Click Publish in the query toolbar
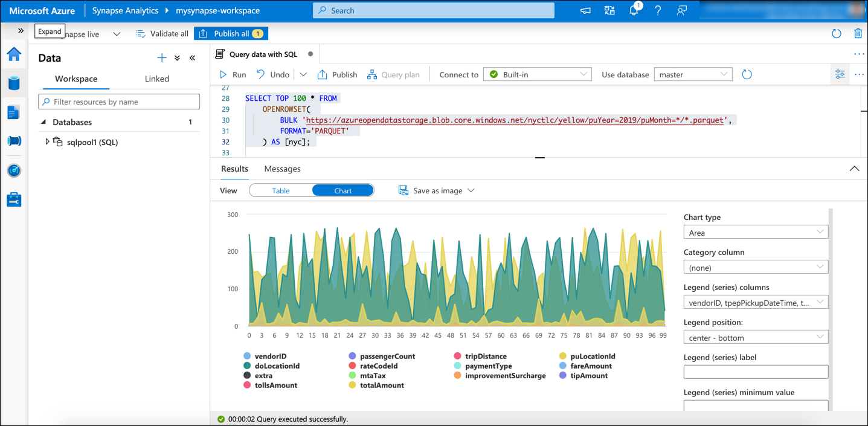The image size is (868, 426). 337,74
